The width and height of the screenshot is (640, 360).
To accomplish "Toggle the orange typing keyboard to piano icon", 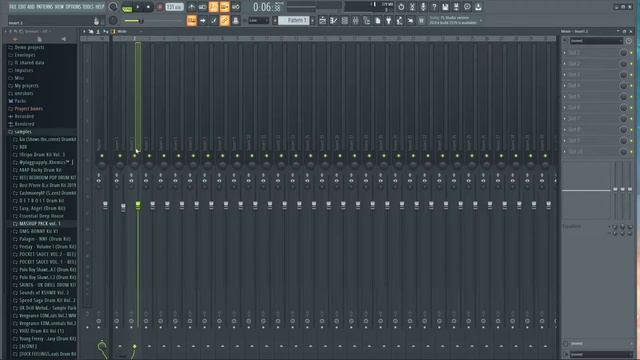I will click(x=191, y=20).
